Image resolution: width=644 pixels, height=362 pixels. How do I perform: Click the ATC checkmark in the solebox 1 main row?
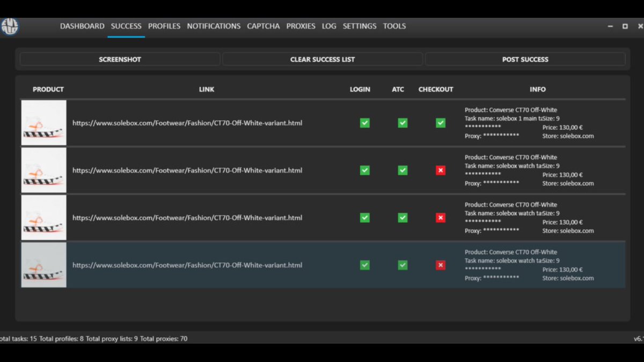(x=402, y=123)
